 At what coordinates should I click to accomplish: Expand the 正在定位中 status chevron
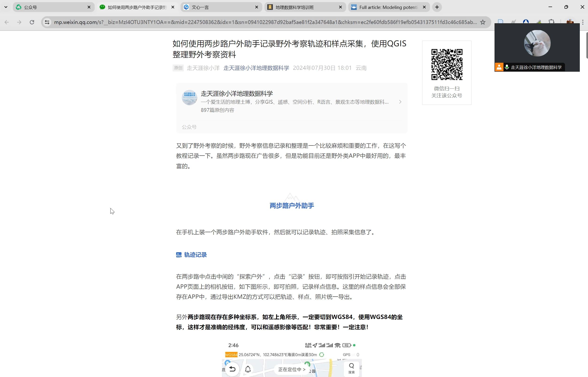click(x=304, y=369)
